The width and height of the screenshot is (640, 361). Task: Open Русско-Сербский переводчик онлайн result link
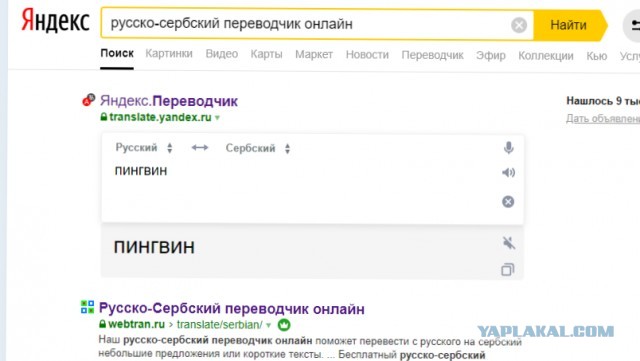tap(231, 309)
